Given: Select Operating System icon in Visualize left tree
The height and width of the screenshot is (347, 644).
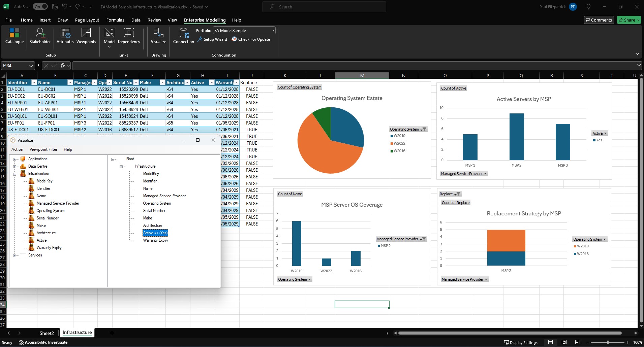Looking at the screenshot, I should tap(31, 211).
